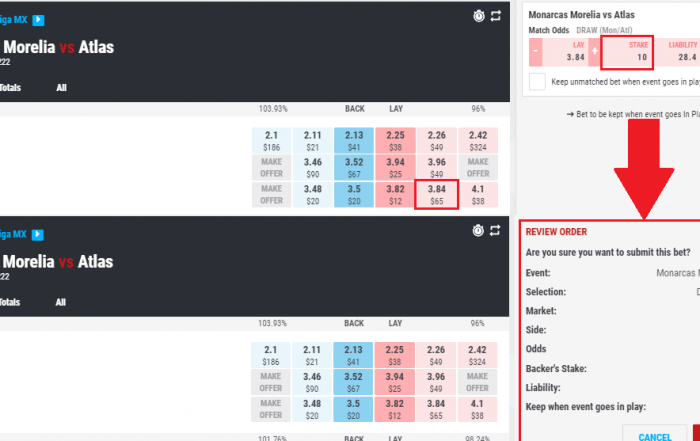700x441 pixels.
Task: Click the STAKE field showing 10
Action: pos(627,52)
